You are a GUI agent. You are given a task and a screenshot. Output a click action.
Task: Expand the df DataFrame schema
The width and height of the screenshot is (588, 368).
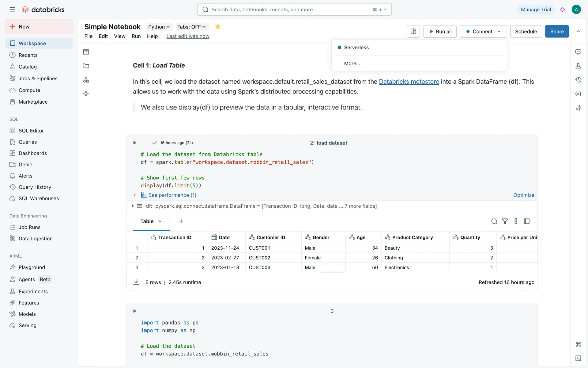(x=133, y=206)
